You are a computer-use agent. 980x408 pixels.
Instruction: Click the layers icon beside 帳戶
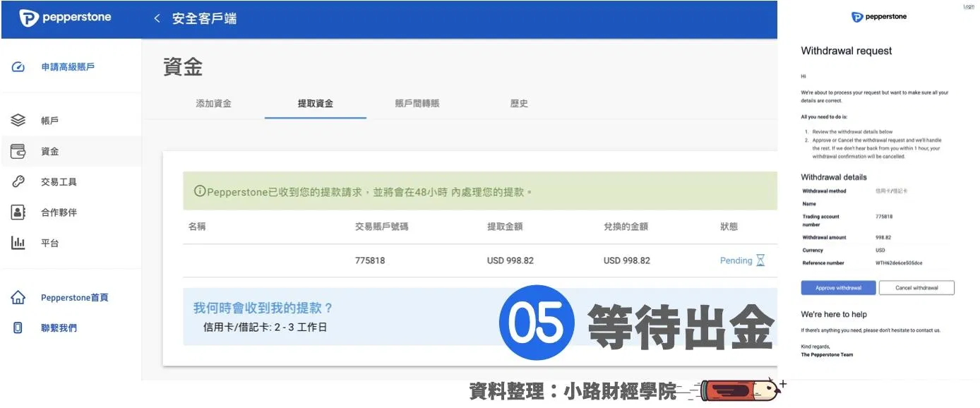point(18,121)
